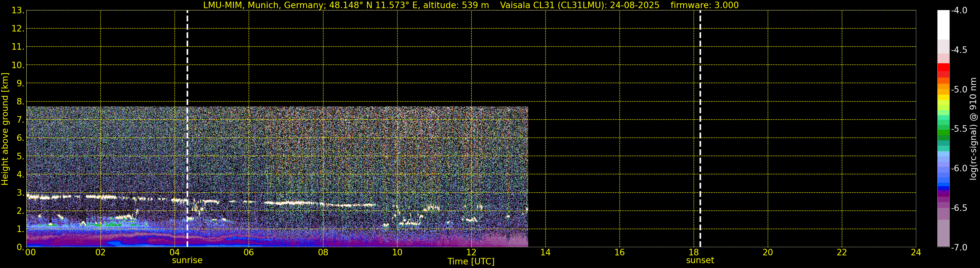Click colorbar tick label "-4.0"
980x268 pixels.
click(x=959, y=10)
